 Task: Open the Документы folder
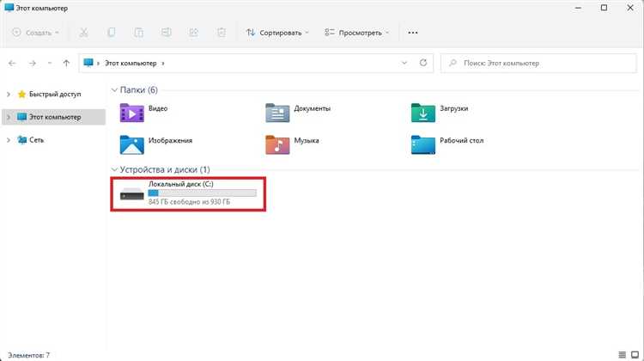(277, 113)
